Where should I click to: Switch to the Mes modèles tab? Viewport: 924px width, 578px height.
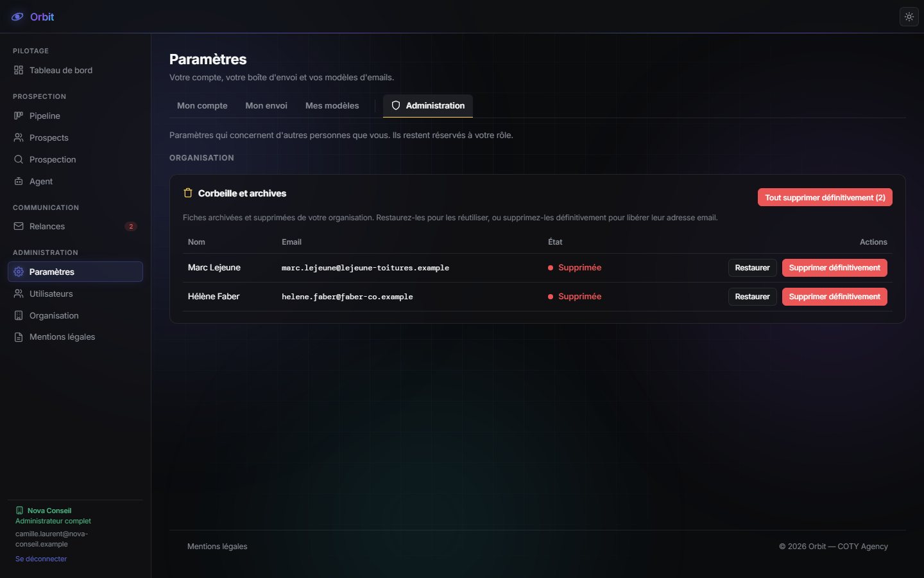click(332, 105)
